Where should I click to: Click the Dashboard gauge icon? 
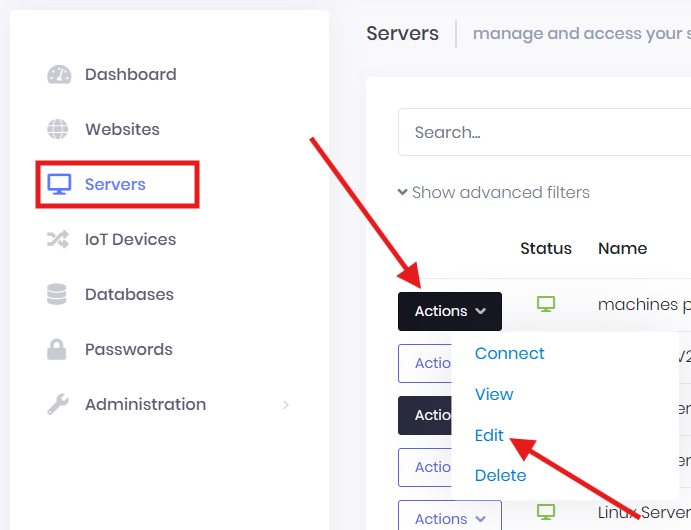(x=59, y=75)
